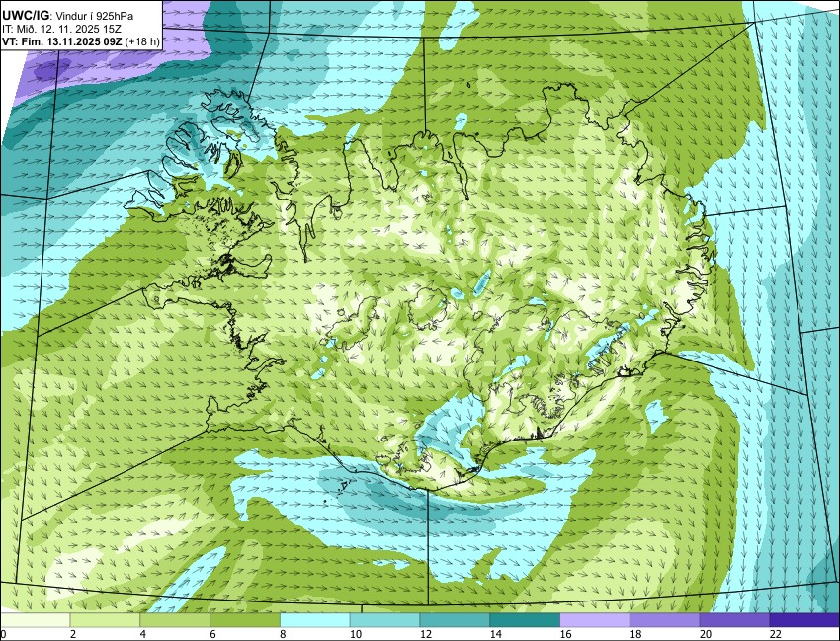This screenshot has width=840, height=641.
Task: Select the turquoise 10–12 legend swatch
Action: tap(384, 620)
